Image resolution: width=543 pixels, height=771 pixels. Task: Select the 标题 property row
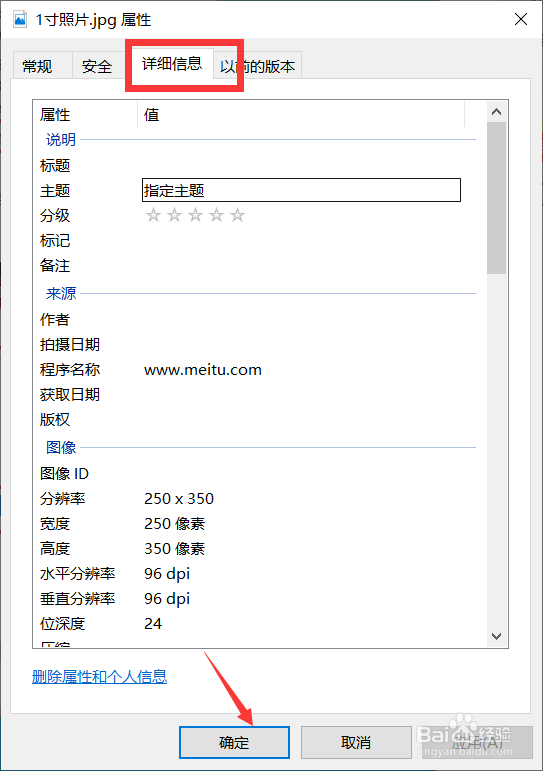254,165
